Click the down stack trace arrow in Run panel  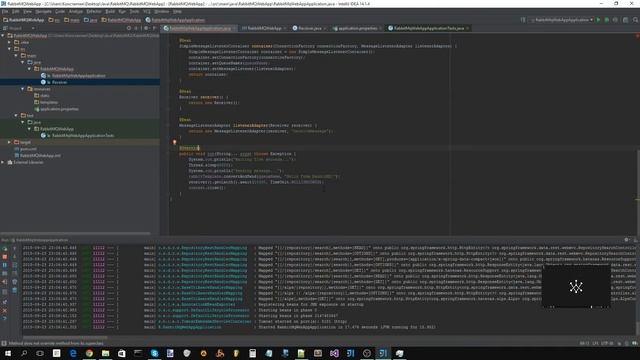tap(15, 257)
